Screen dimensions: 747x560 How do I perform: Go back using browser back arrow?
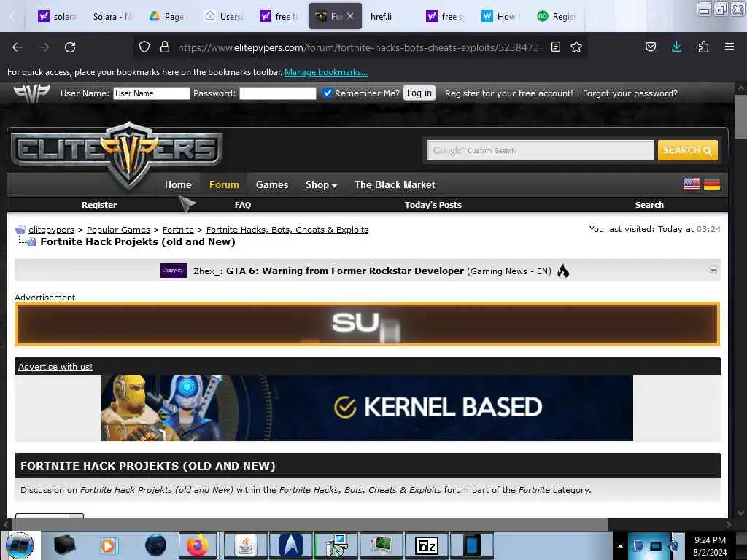coord(18,47)
